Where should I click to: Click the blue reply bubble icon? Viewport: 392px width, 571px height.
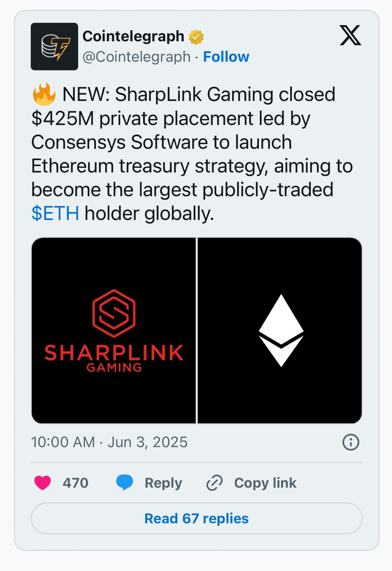pyautogui.click(x=125, y=483)
